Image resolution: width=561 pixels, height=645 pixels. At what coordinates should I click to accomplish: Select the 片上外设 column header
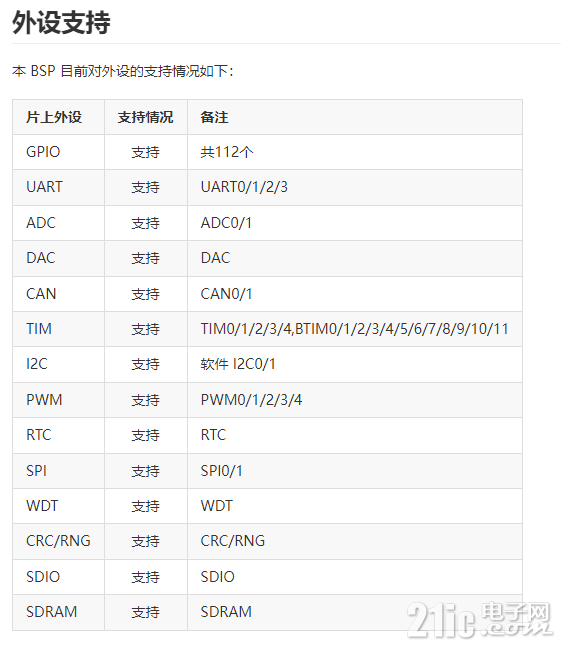point(58,117)
